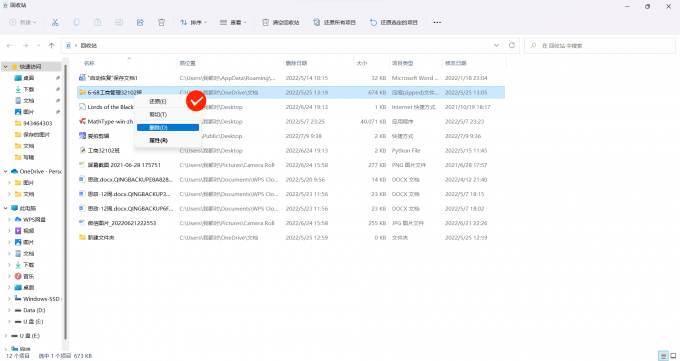Go forward with the right arrow
Viewport: 680px width, 361px height.
pos(26,46)
